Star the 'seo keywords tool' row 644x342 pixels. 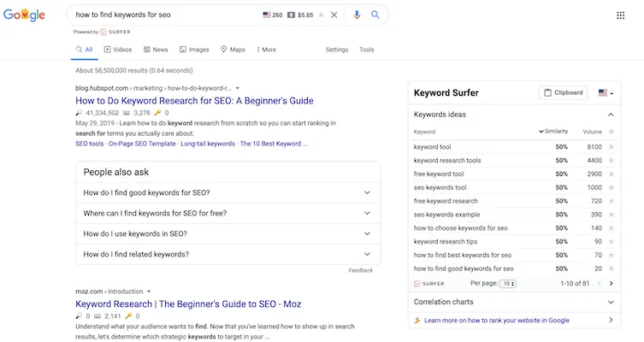click(x=612, y=187)
